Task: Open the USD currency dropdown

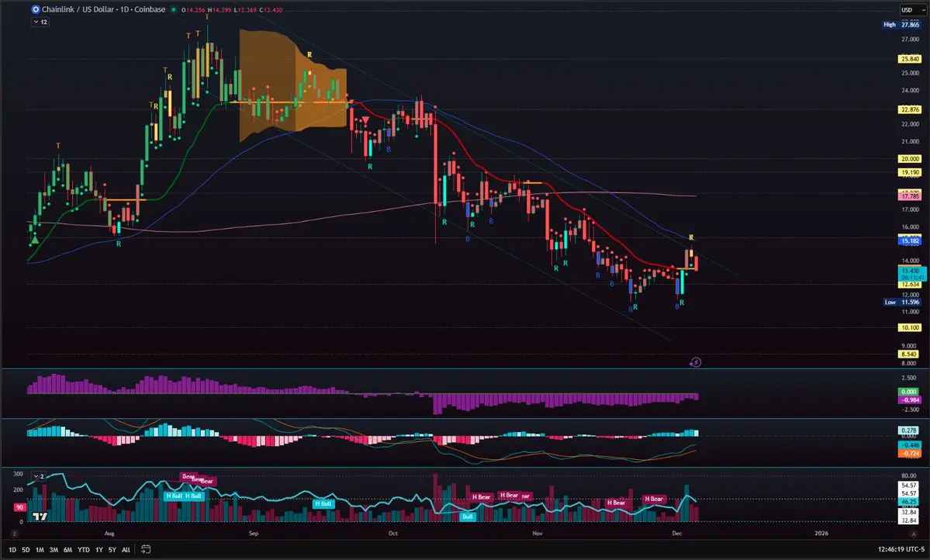Action: click(912, 10)
